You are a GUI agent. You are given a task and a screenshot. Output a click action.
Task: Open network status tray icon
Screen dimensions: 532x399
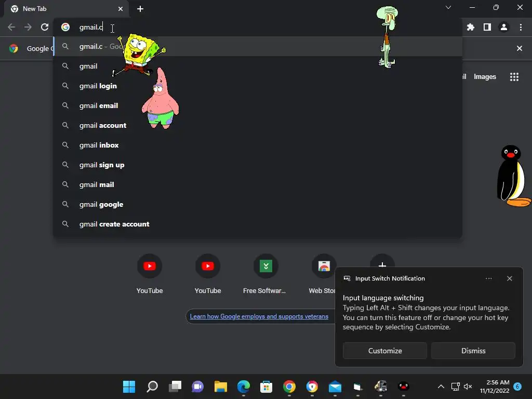point(455,387)
